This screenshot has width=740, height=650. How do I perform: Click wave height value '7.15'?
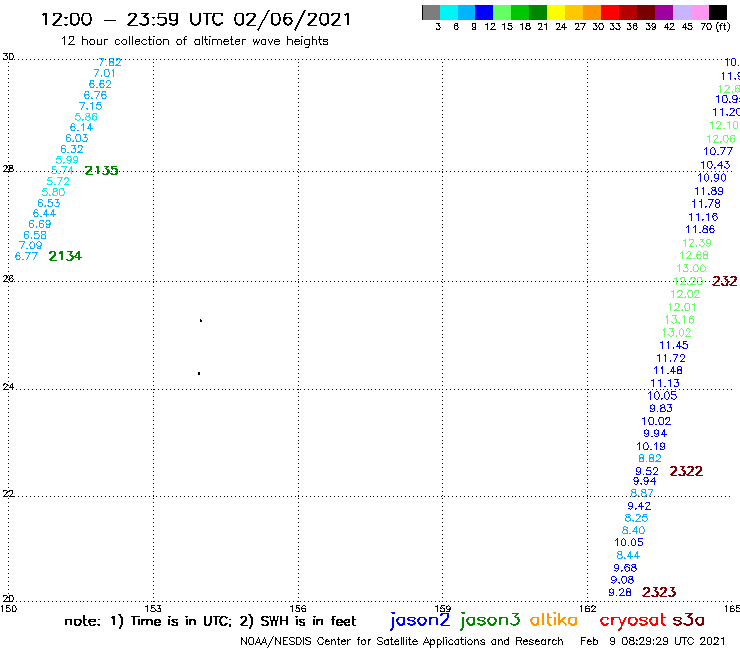[91, 106]
